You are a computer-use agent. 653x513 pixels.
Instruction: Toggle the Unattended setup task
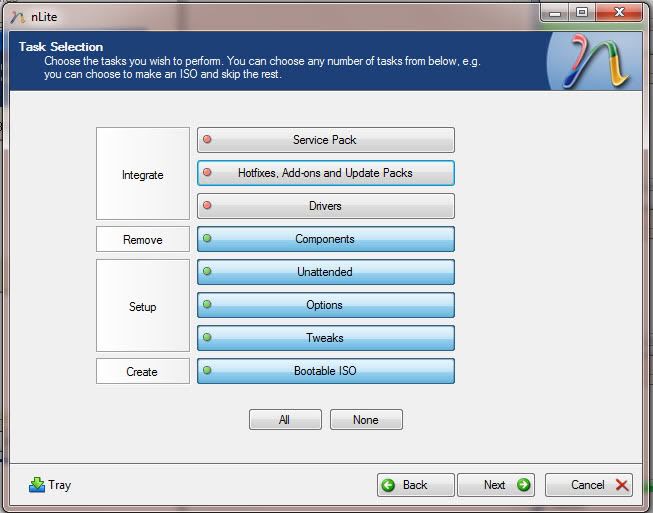pos(326,272)
